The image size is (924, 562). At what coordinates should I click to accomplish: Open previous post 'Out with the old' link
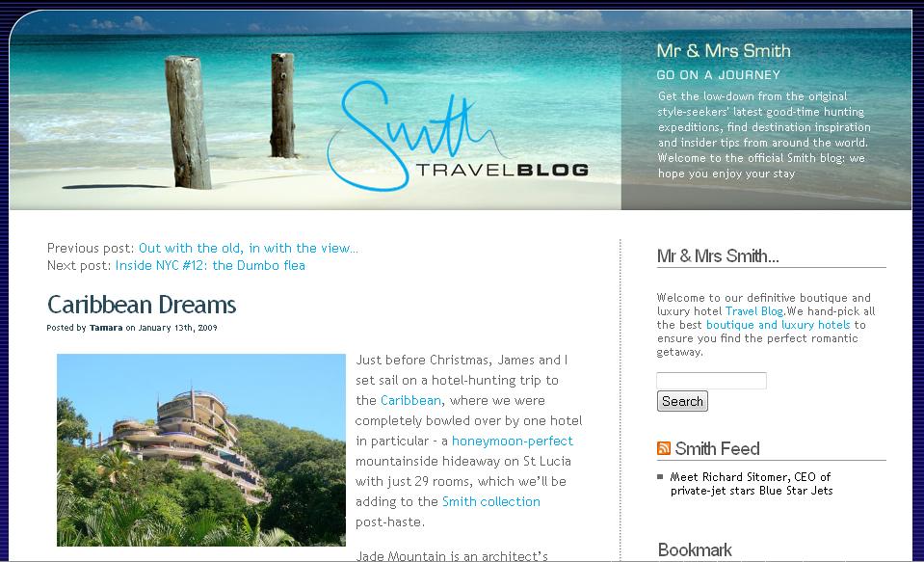[248, 249]
